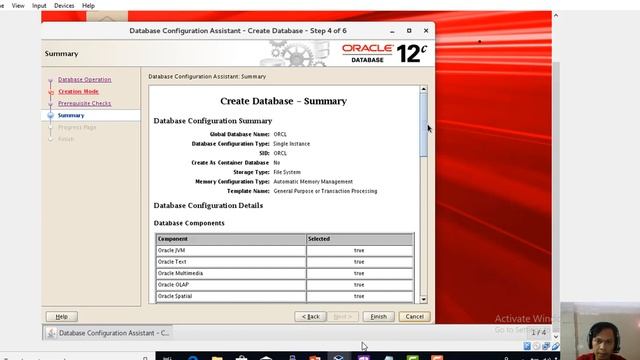This screenshot has width=640, height=360.
Task: Click the 'Database Configuration Details' heading
Action: point(208,205)
